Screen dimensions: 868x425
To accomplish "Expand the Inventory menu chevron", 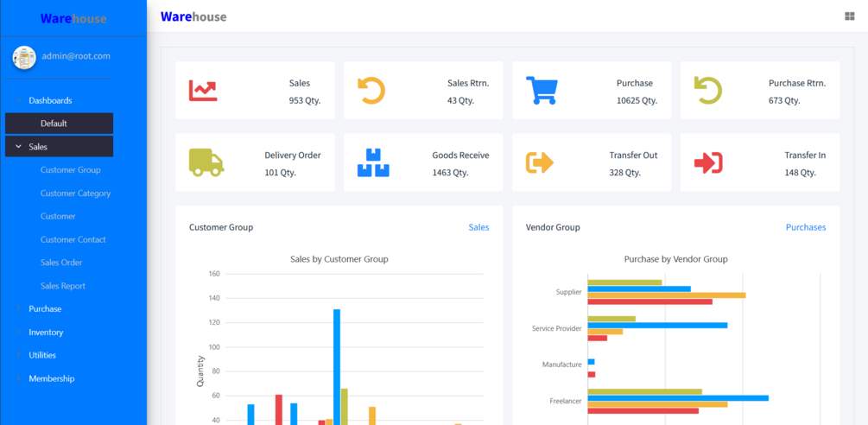I will click(18, 332).
